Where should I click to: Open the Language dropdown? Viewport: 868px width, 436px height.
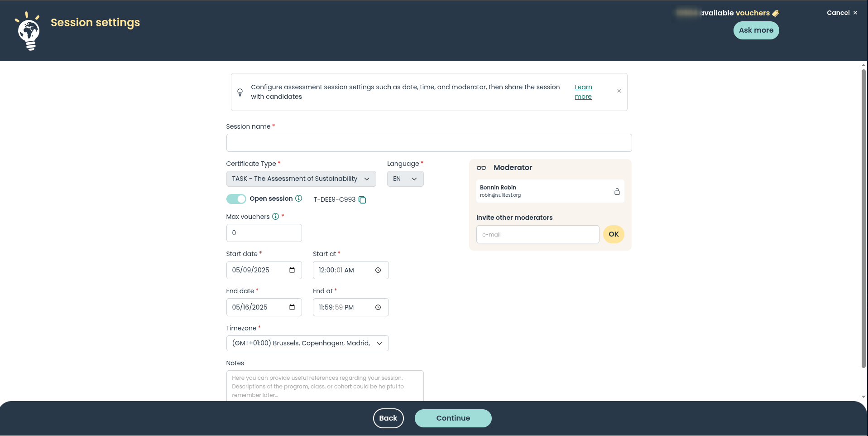click(x=405, y=179)
